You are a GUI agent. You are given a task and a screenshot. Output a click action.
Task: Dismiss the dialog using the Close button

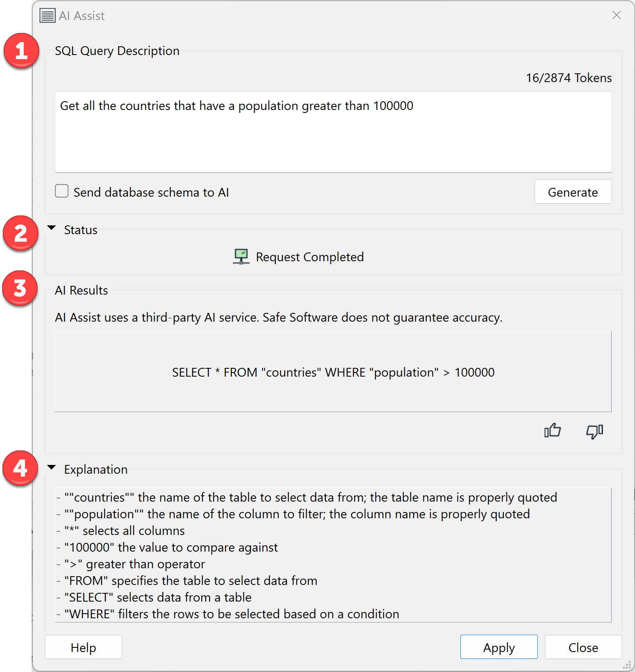pos(583,647)
